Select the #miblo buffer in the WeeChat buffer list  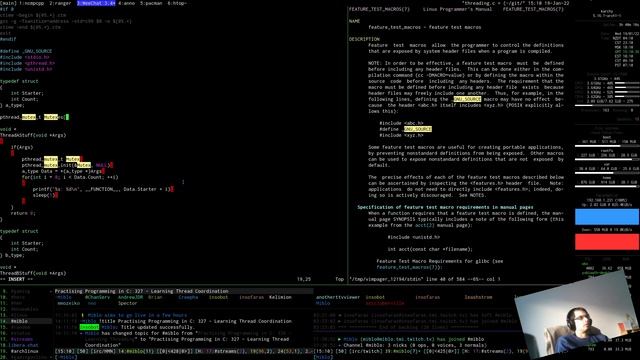point(19,321)
